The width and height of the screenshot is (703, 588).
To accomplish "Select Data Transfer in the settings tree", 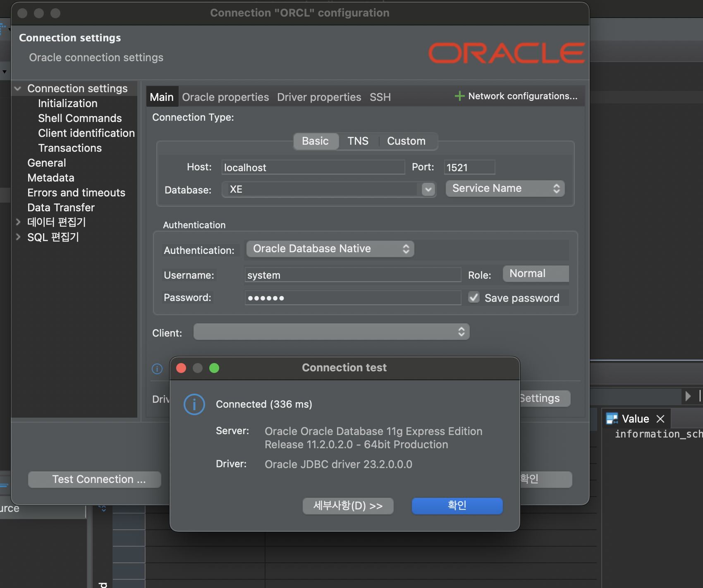I will [61, 208].
